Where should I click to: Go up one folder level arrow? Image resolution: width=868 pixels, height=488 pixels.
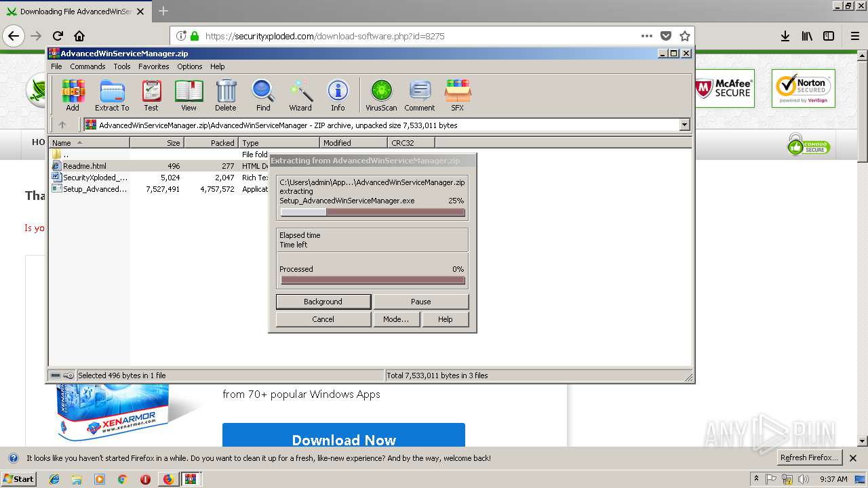(62, 125)
